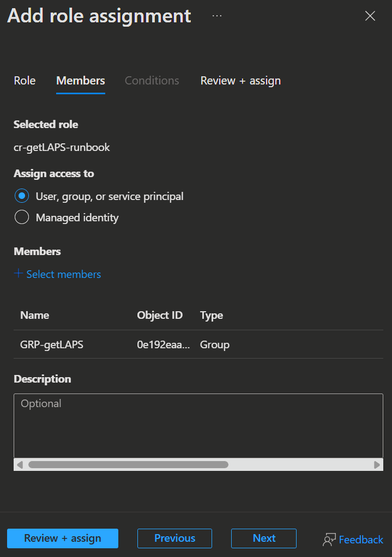
Task: Focus the Description text box
Action: 198,426
